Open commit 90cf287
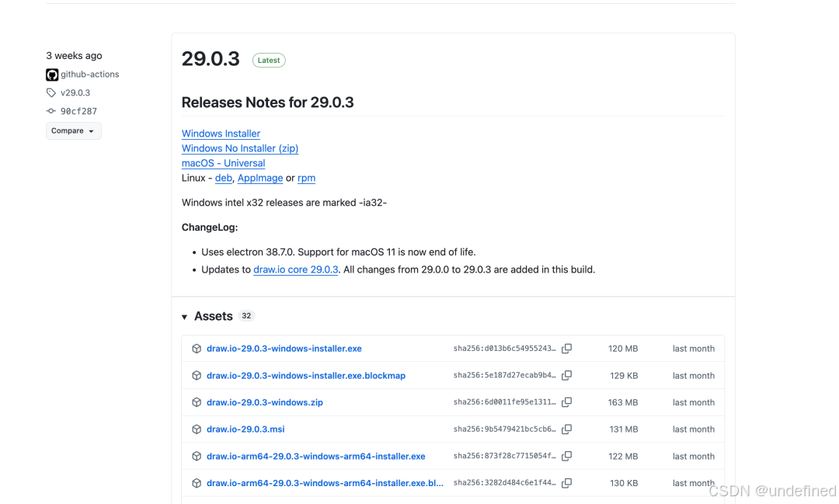This screenshot has height=504, width=839. click(78, 111)
